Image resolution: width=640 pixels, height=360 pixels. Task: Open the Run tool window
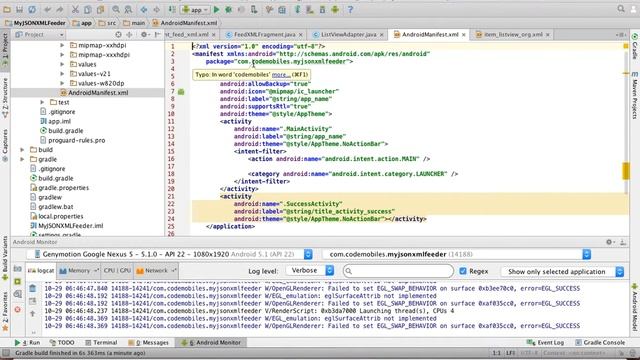pyautogui.click(x=27, y=342)
